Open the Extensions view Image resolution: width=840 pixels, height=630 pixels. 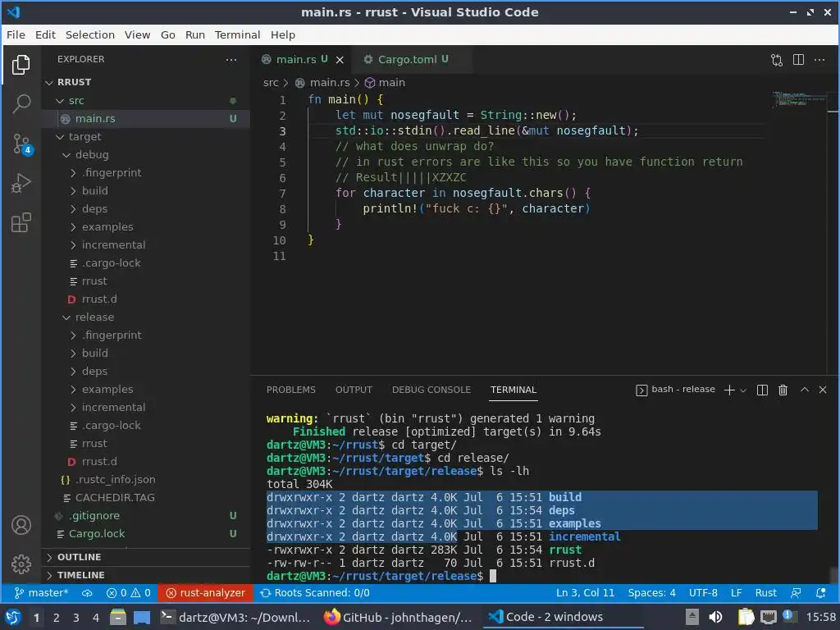[x=21, y=222]
